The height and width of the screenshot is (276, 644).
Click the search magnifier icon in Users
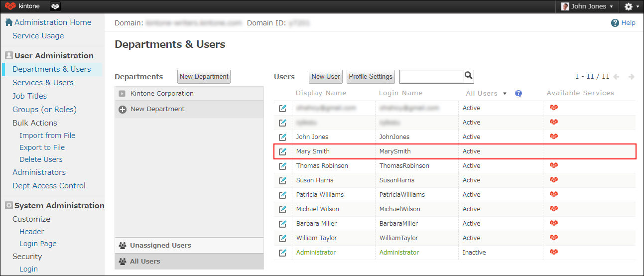(x=468, y=76)
